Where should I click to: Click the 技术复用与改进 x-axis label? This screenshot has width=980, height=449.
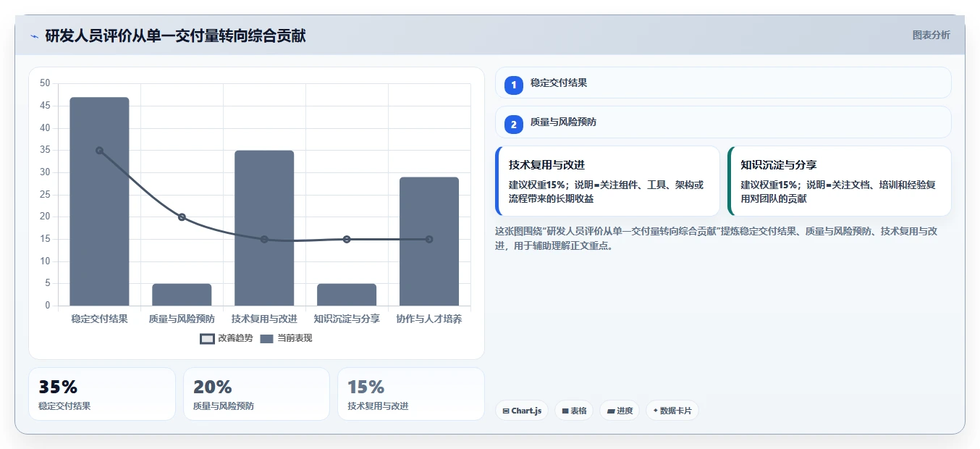click(264, 319)
